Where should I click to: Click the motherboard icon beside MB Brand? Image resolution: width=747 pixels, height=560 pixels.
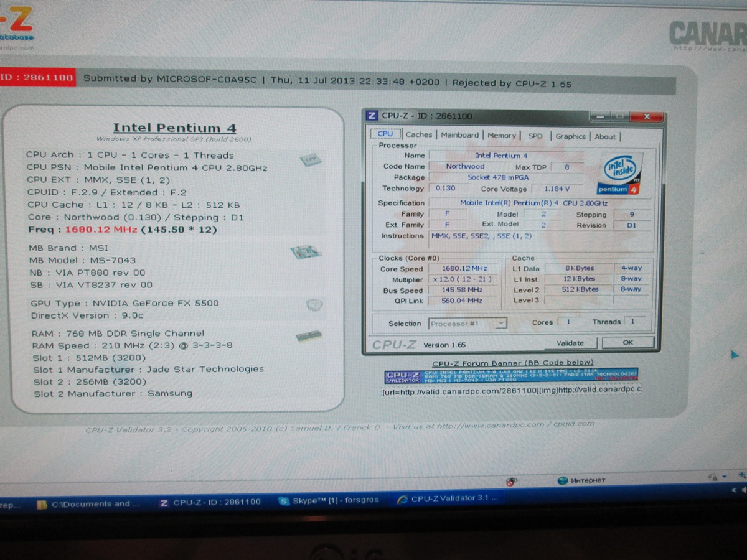[306, 252]
